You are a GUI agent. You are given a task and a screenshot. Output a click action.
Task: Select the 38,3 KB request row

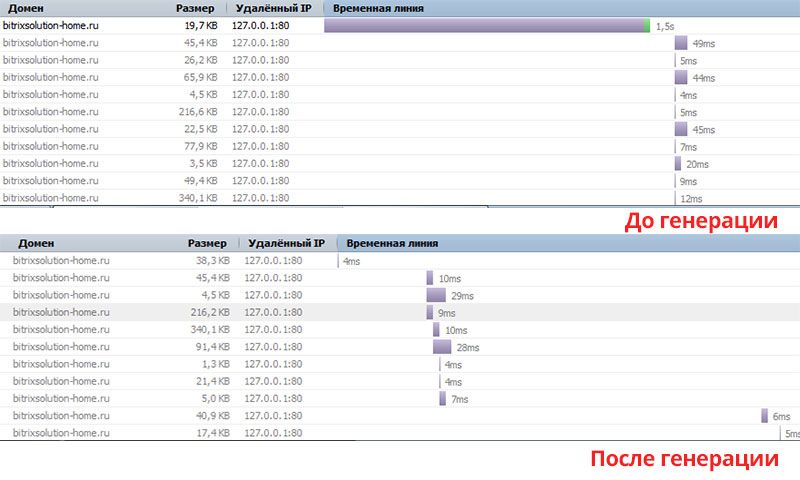coord(400,261)
